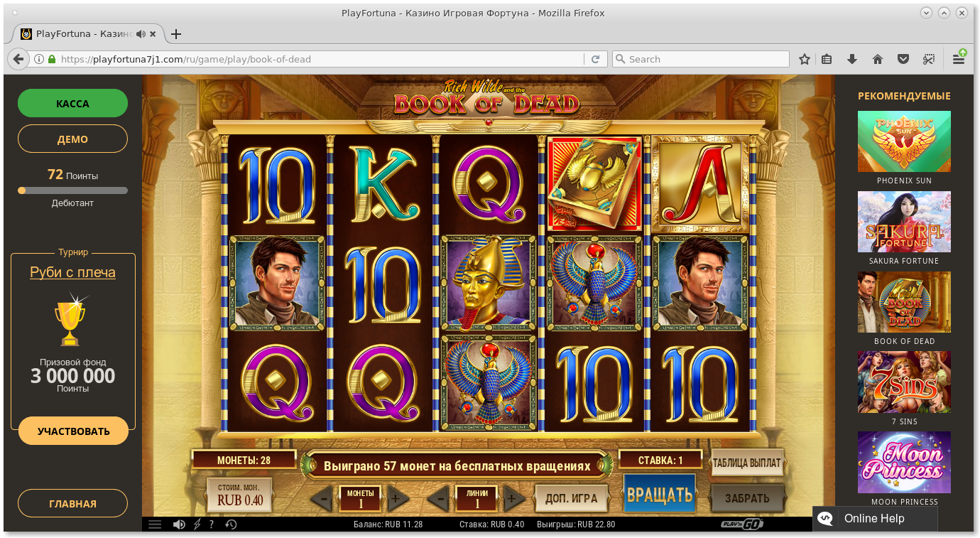Open Firefox hamburger menu
Screen dimensions: 980x538
(959, 59)
